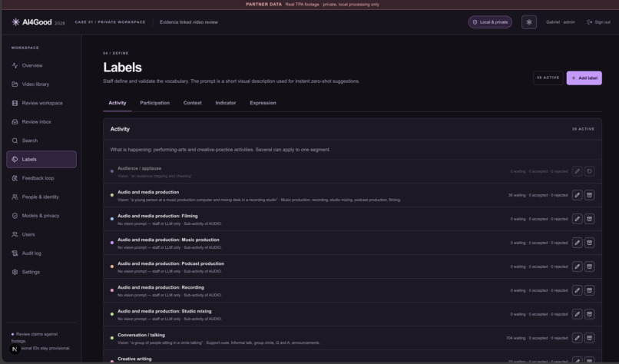Click the AI4Good logo star icon

16,22
